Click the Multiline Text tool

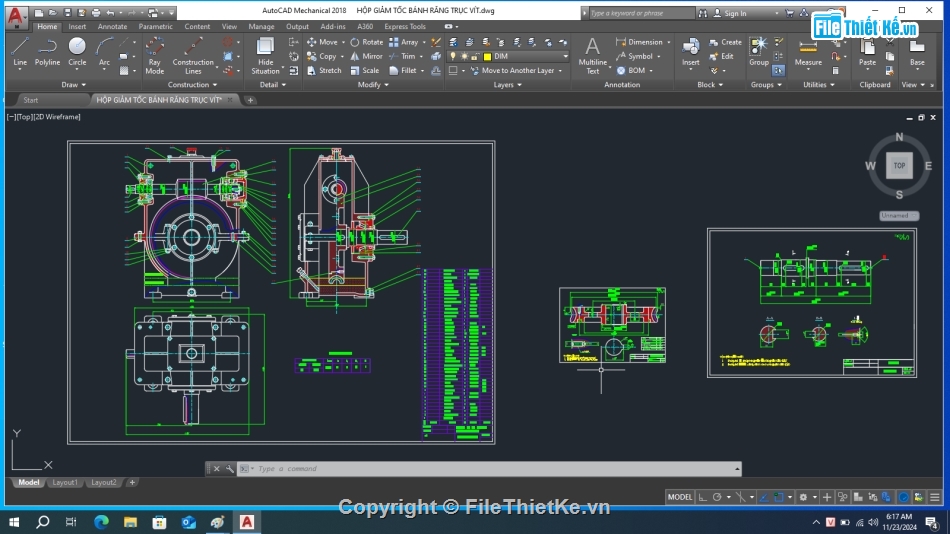tap(593, 55)
